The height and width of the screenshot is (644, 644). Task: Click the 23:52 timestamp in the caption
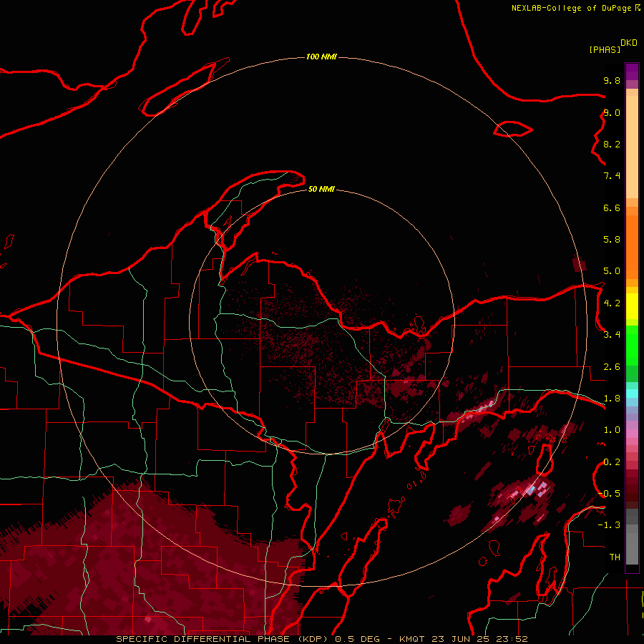point(512,640)
